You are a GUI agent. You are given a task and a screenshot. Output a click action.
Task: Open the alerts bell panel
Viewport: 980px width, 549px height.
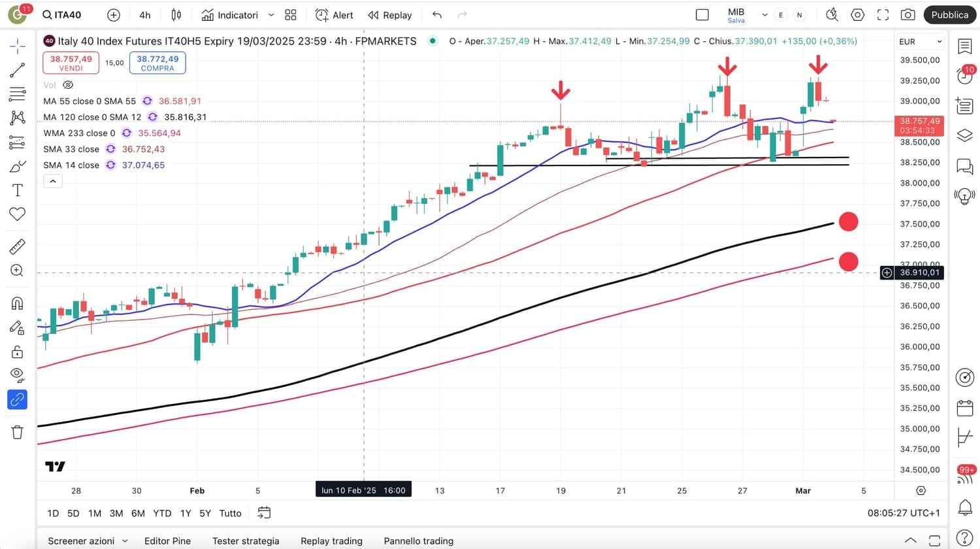[965, 507]
